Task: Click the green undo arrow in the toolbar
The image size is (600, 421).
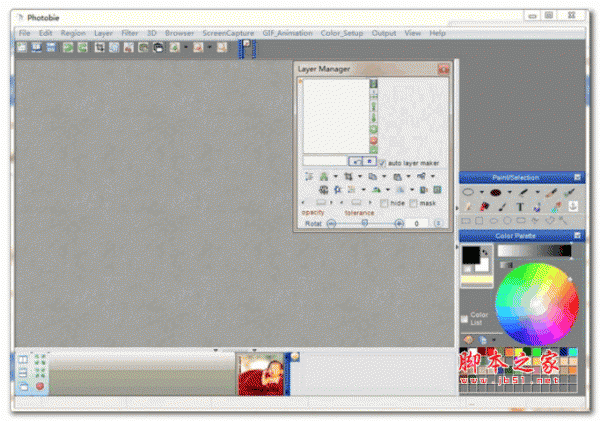Action: (x=68, y=47)
